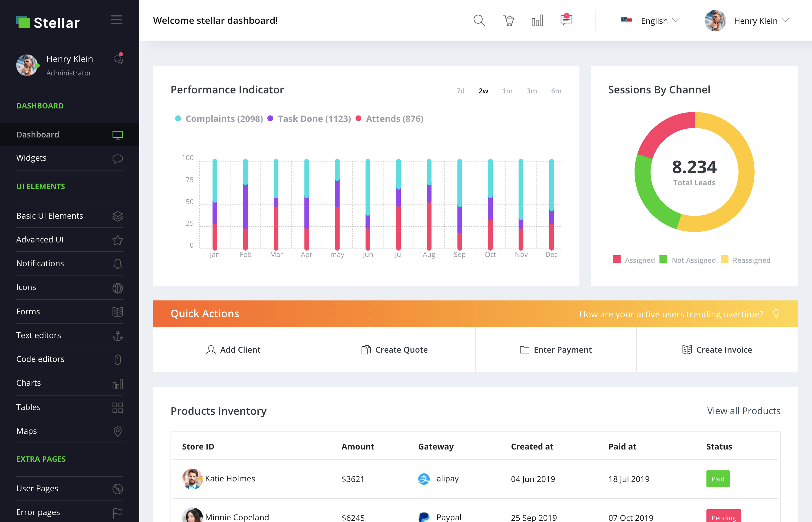This screenshot has width=812, height=522.
Task: Collapse the sidebar using the hamburger icon
Action: 117,20
